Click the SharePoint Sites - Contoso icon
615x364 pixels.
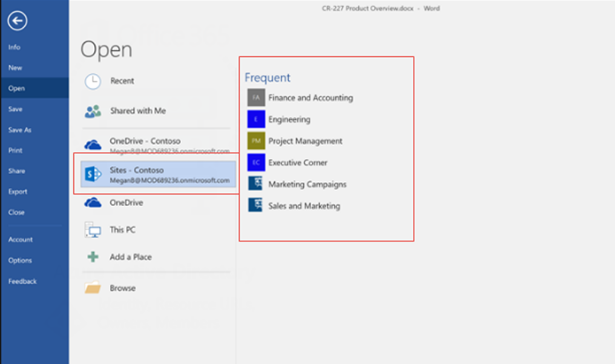(x=93, y=174)
